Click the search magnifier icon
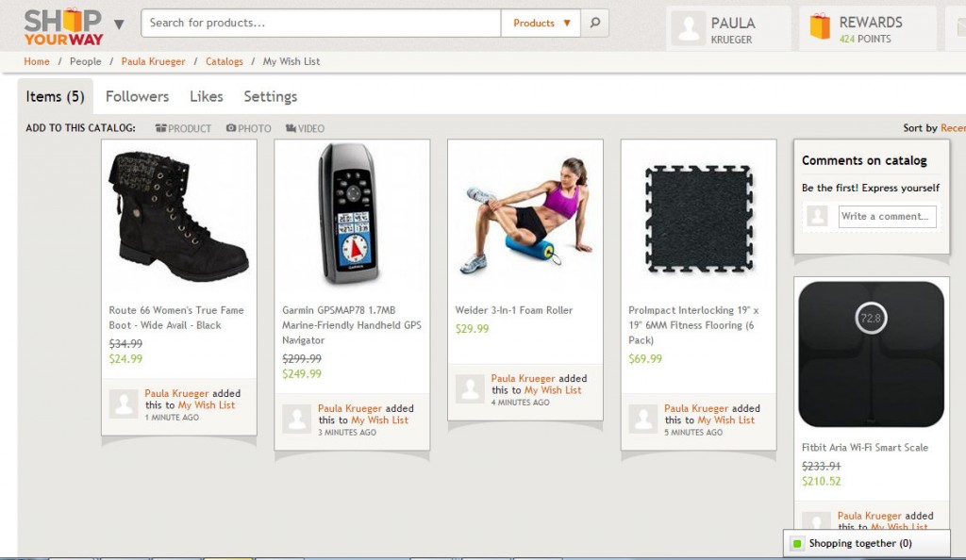966x560 pixels. pos(594,23)
